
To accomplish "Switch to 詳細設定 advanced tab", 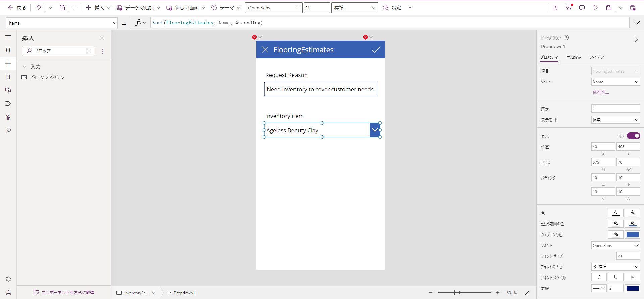I will pos(574,57).
